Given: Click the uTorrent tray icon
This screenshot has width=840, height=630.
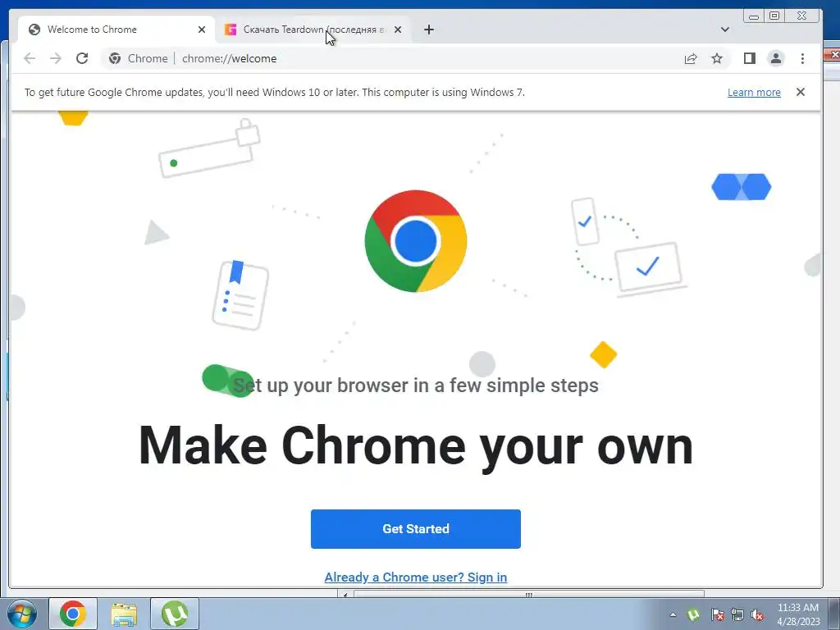Looking at the screenshot, I should pos(693,614).
